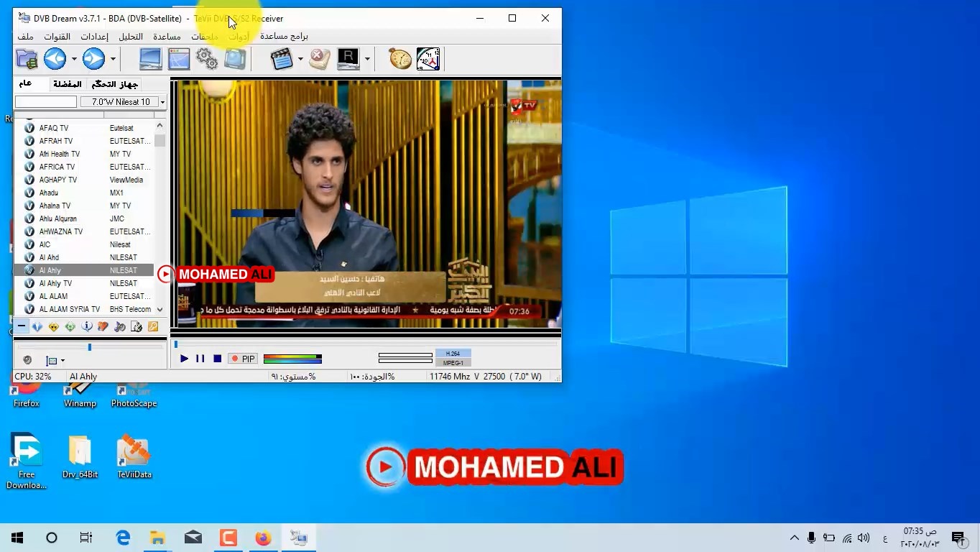This screenshot has width=980, height=552.
Task: Click the heart favorites filter icon
Action: (x=103, y=327)
